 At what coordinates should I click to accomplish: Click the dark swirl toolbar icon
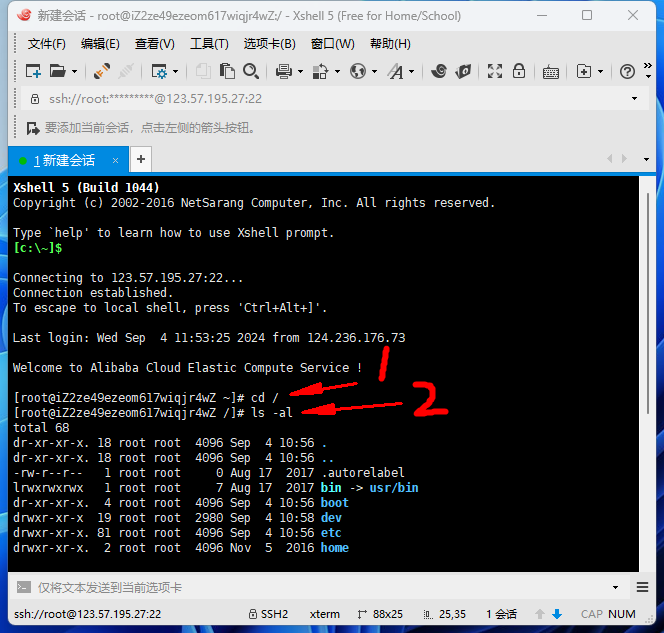[x=439, y=71]
